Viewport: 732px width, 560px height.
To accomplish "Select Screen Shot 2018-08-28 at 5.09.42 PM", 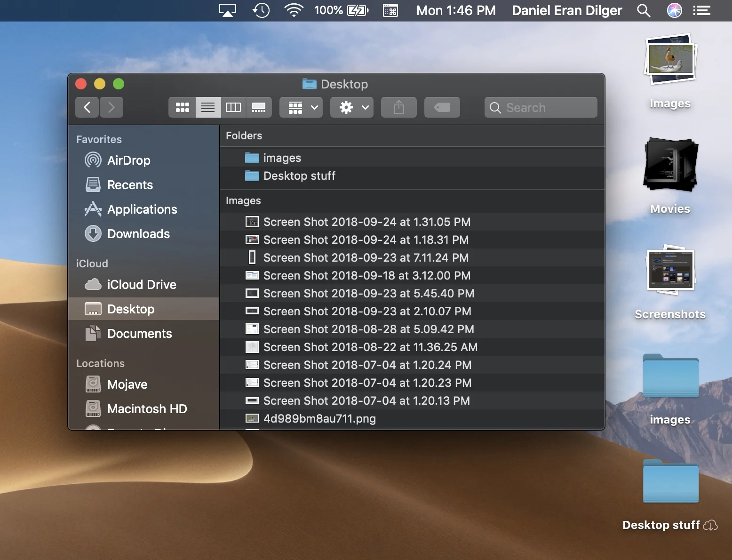I will tap(413, 329).
